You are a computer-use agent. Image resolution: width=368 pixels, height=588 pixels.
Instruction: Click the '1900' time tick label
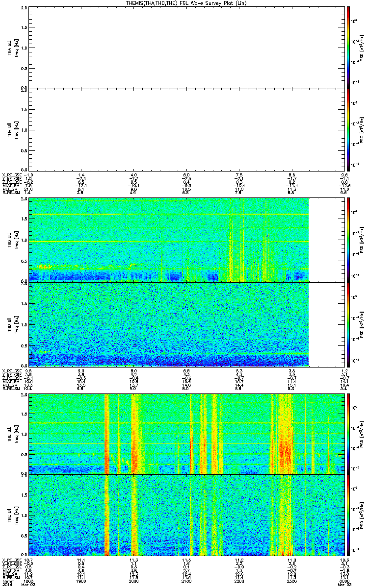[81, 581]
